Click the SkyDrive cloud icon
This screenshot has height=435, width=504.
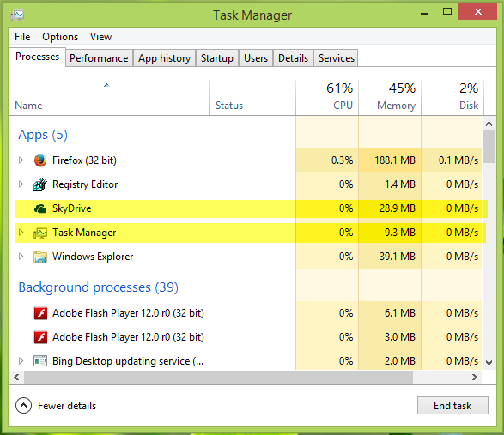[x=40, y=208]
